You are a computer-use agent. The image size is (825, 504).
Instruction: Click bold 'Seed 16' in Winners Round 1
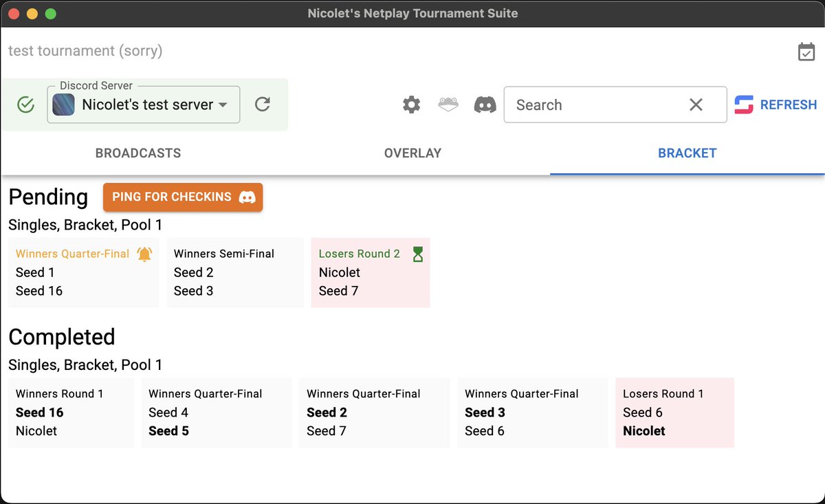pyautogui.click(x=40, y=413)
